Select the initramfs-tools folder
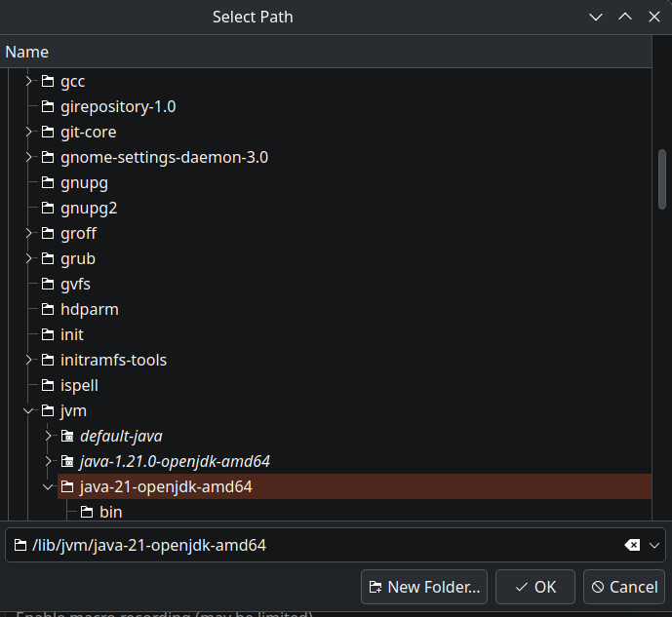This screenshot has width=672, height=617. pyautogui.click(x=113, y=360)
